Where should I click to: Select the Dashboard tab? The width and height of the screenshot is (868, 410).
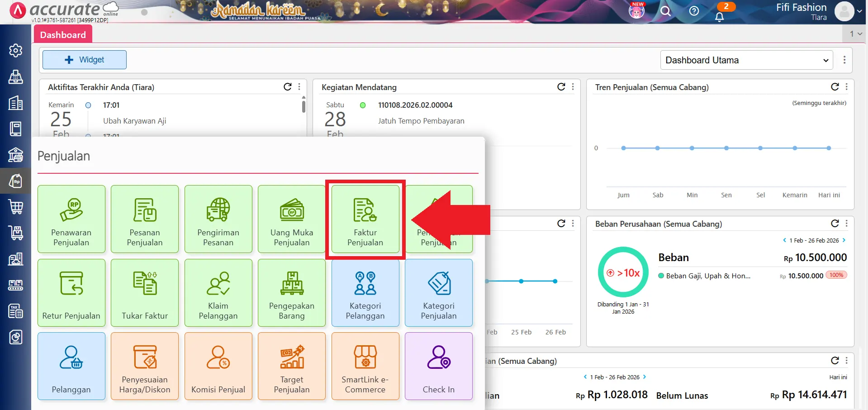point(63,35)
